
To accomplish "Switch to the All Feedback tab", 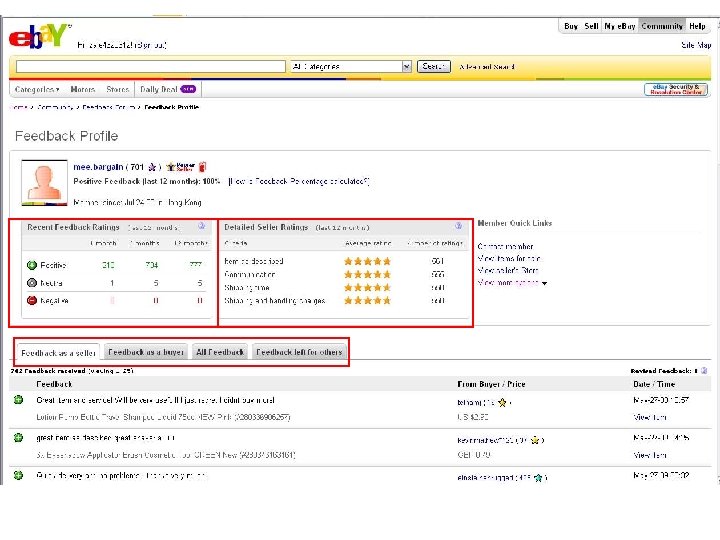I will (x=220, y=352).
